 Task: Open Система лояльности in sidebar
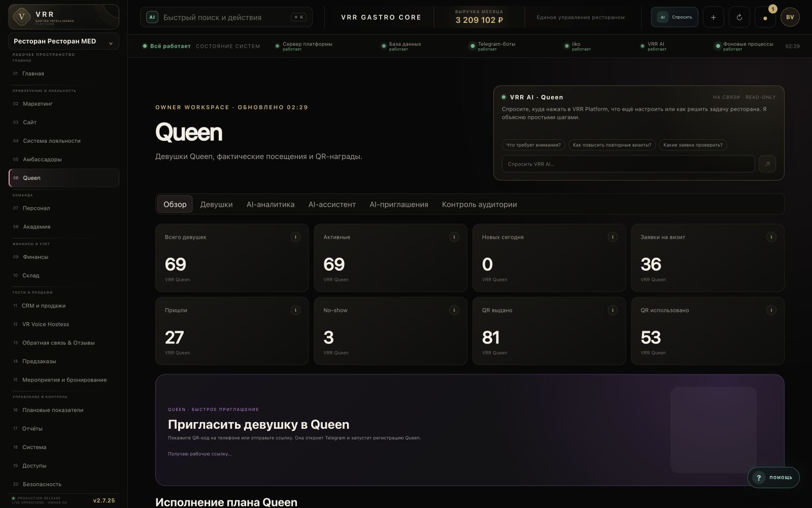pyautogui.click(x=64, y=141)
